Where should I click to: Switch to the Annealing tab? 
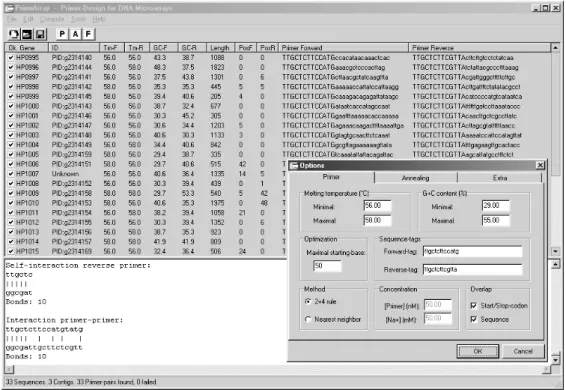click(416, 178)
